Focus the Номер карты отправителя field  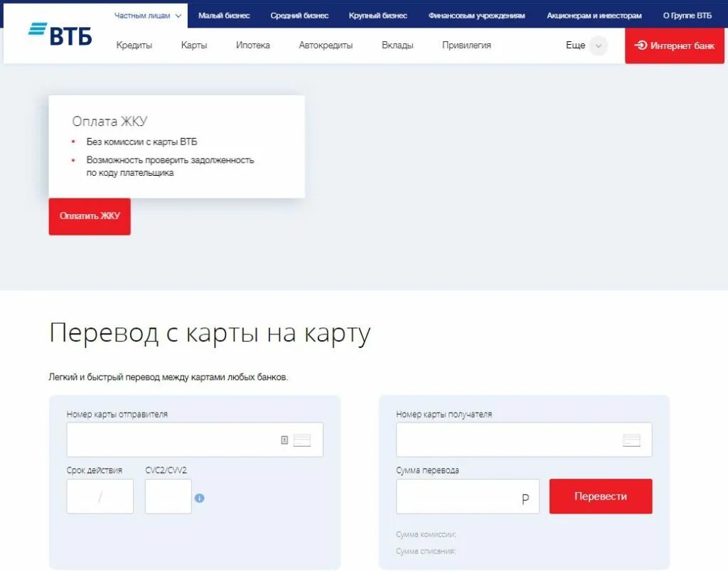pos(195,440)
